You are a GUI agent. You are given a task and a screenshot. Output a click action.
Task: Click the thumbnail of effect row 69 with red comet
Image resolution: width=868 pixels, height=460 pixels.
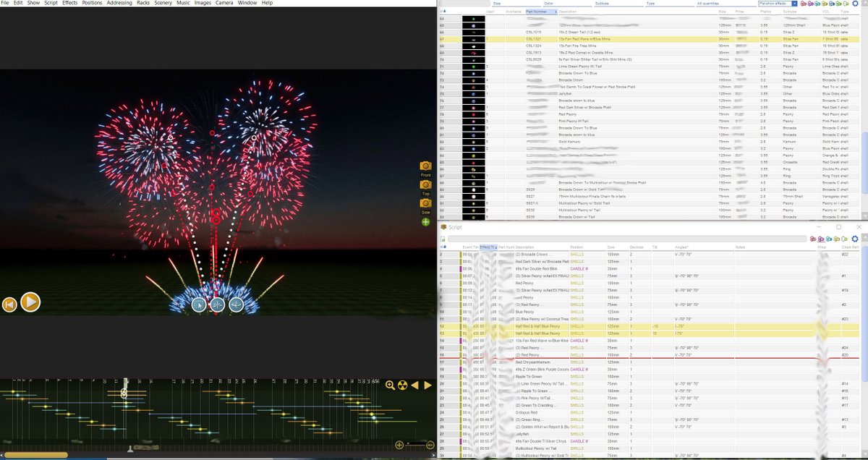tap(473, 53)
